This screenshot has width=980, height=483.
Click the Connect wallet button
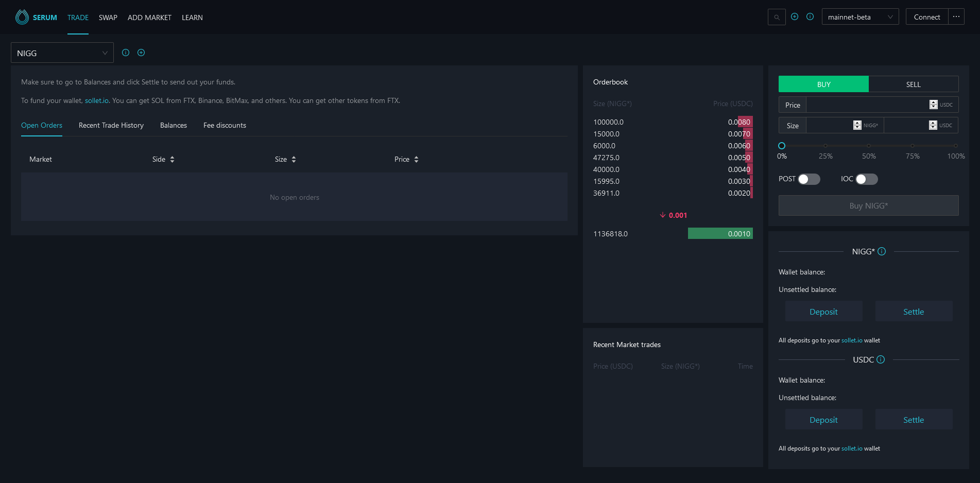[x=927, y=16]
